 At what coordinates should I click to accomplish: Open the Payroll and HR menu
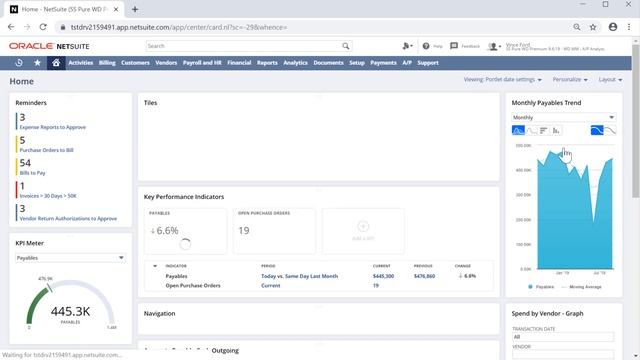coord(202,63)
